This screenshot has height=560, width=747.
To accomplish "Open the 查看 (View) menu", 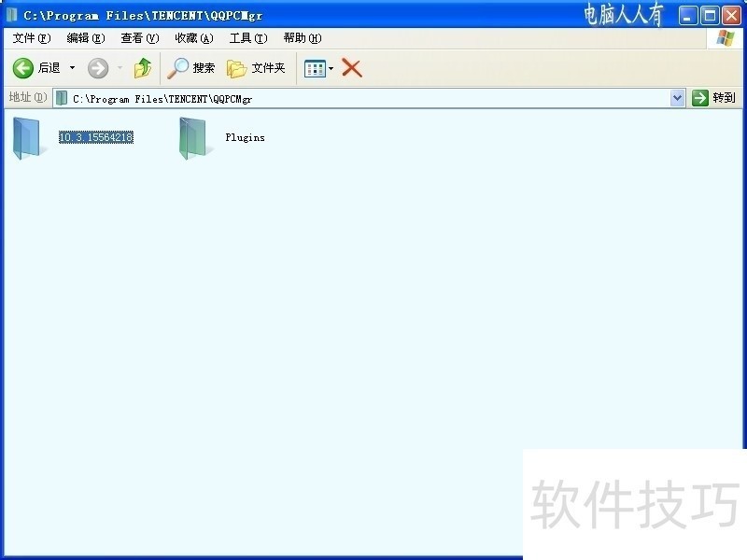I will click(x=138, y=38).
